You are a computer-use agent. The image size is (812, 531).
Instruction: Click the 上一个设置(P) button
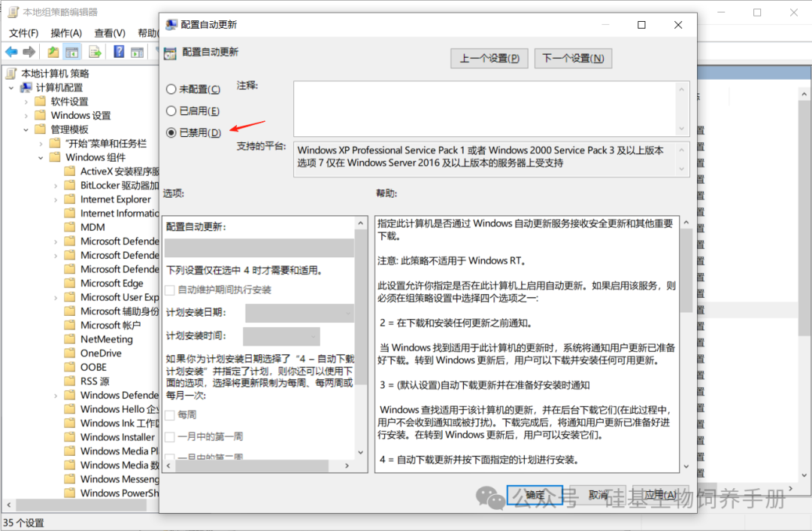pos(489,58)
